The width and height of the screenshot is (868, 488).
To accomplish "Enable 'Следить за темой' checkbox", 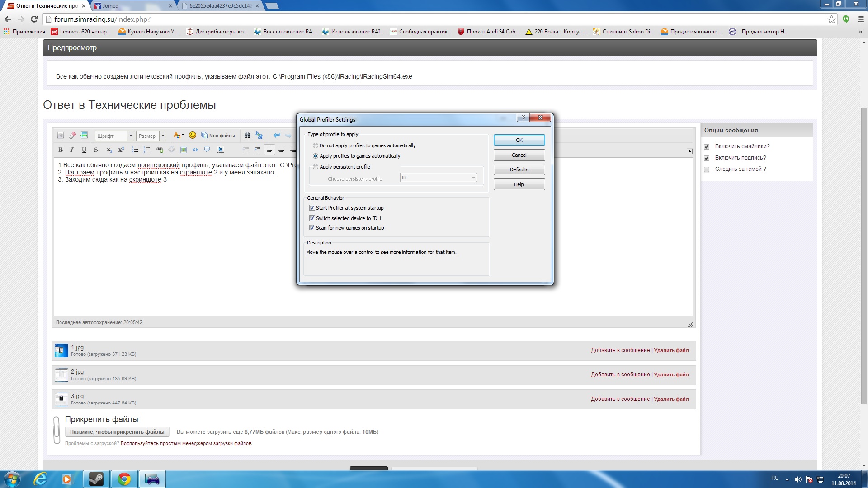I will click(707, 169).
